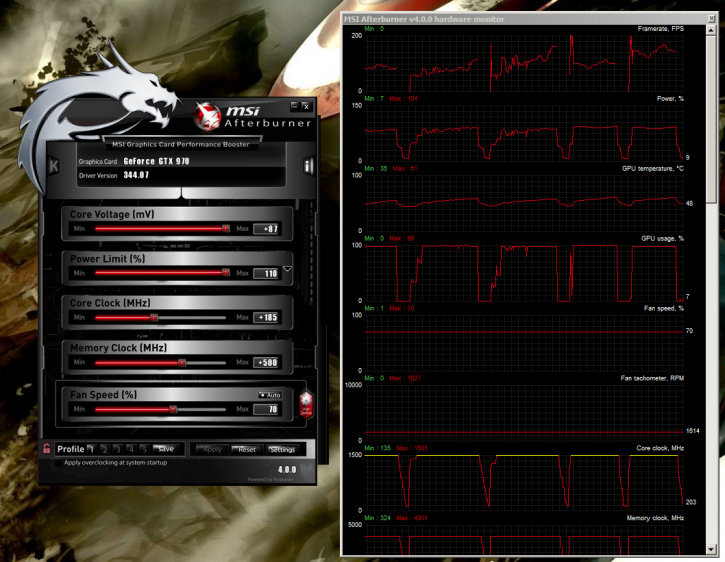Screen dimensions: 725x562
Task: Click the Core Clock +185 value field
Action: point(266,317)
